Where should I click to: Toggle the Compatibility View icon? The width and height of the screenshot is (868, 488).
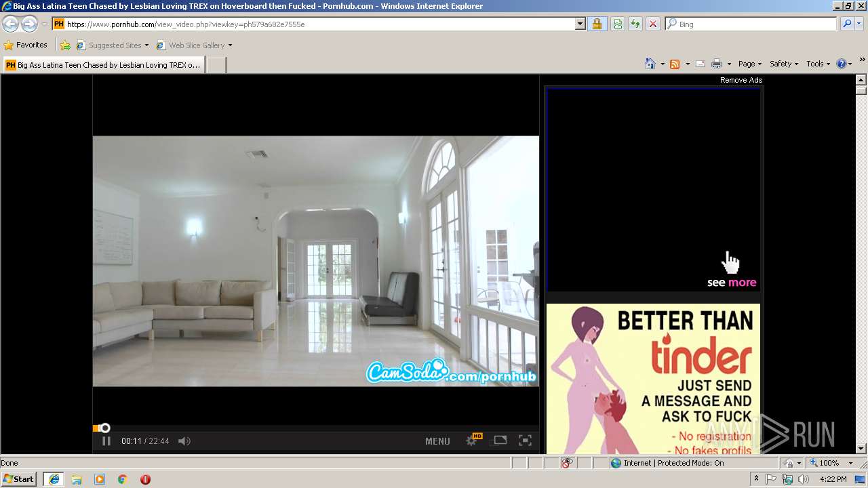tap(618, 24)
